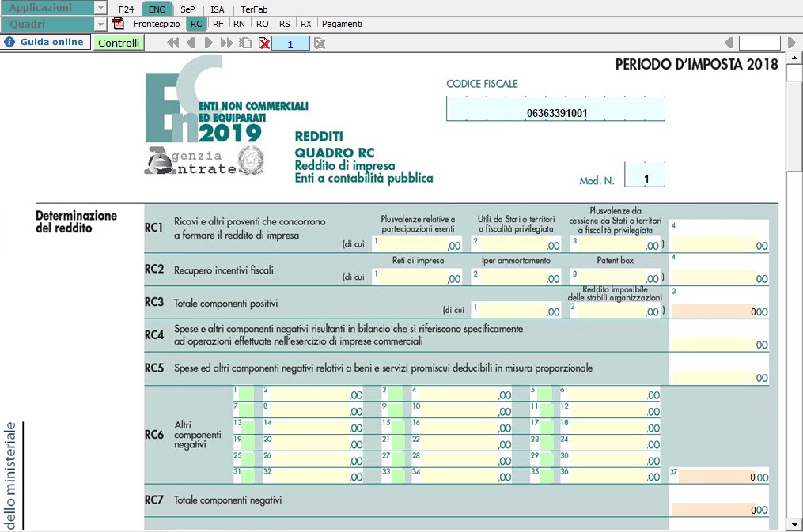The height and width of the screenshot is (532, 803).
Task: Jump to last module page
Action: tap(226, 43)
